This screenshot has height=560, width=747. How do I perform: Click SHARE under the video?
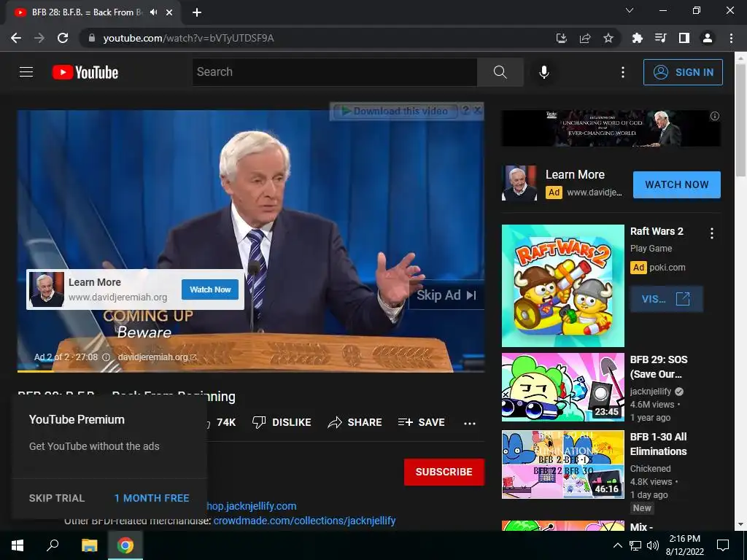tap(355, 422)
